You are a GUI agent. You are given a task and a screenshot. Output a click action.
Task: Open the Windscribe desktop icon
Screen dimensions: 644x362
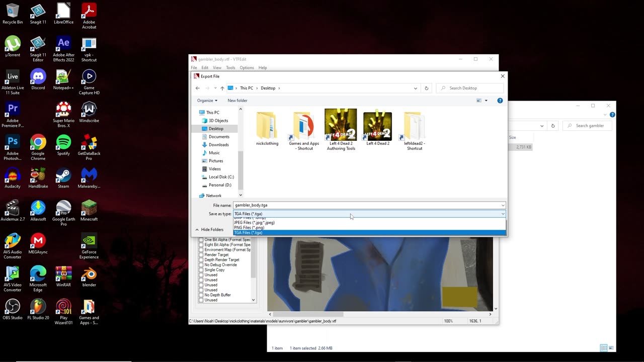pyautogui.click(x=89, y=112)
